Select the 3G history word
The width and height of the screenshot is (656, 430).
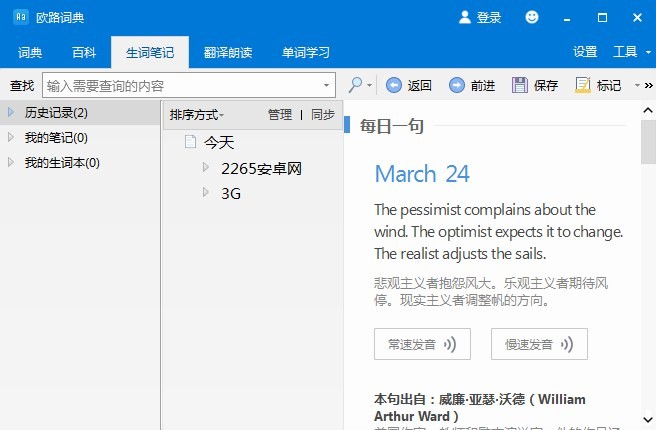[231, 194]
